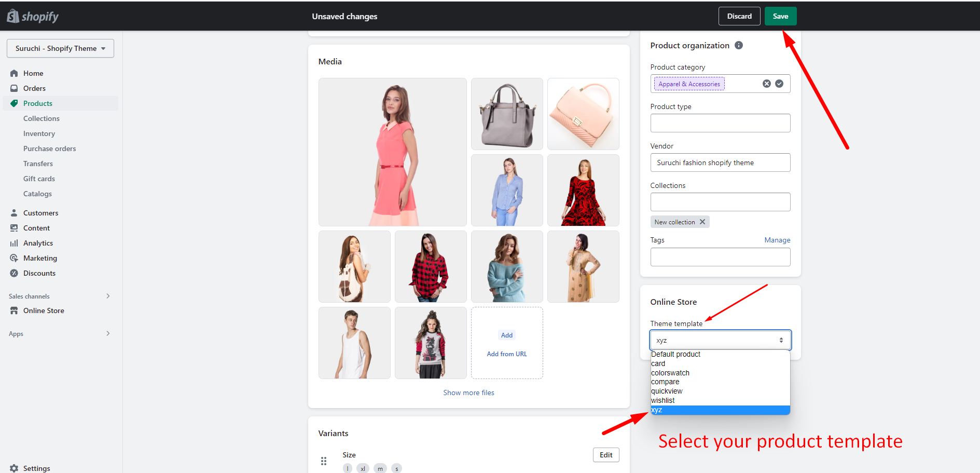This screenshot has height=473, width=980.
Task: Select the blue sweater woman thumbnail
Action: coord(507,266)
